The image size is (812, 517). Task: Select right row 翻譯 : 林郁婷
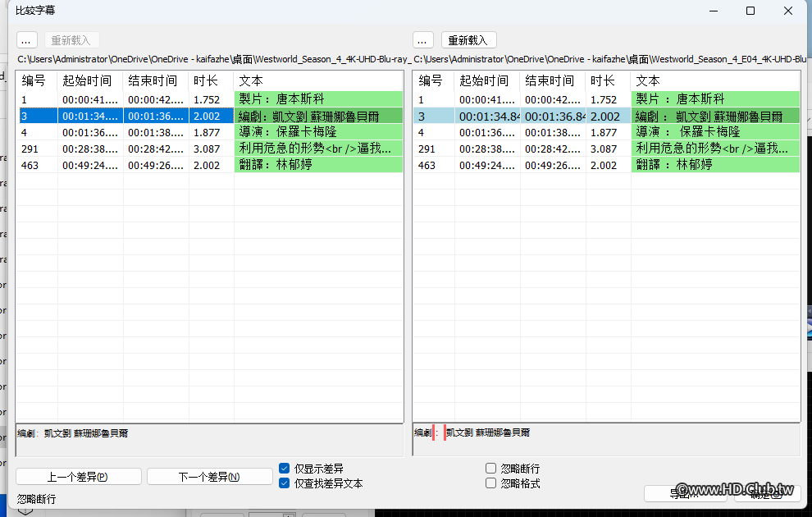click(607, 165)
